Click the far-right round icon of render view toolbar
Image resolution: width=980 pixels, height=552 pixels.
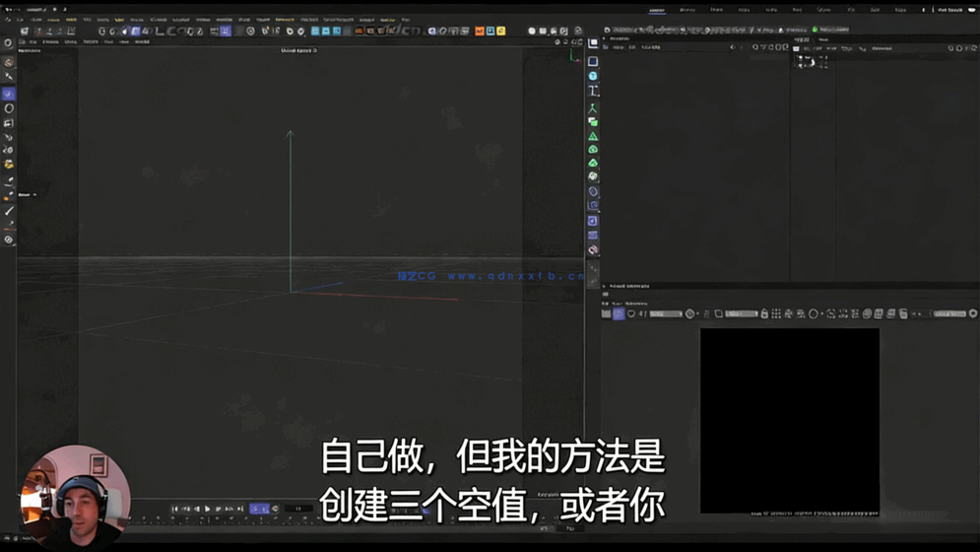coord(973,313)
